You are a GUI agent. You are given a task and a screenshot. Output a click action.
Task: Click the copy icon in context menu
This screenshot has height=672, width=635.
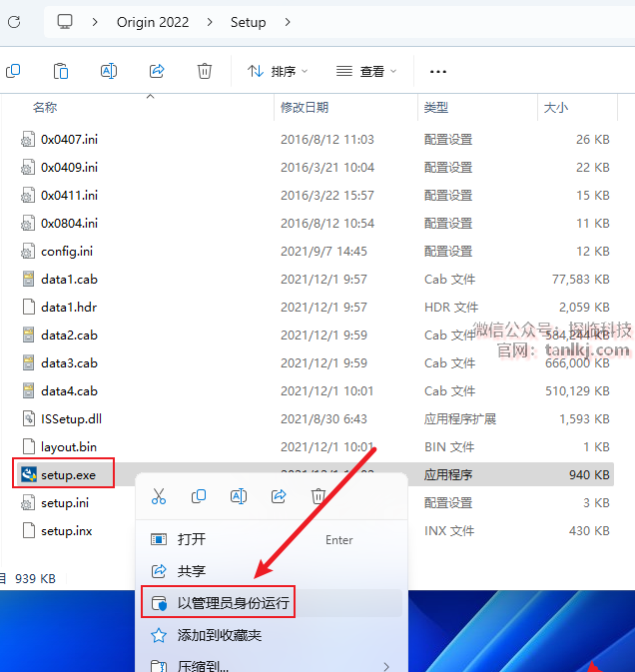coord(199,496)
